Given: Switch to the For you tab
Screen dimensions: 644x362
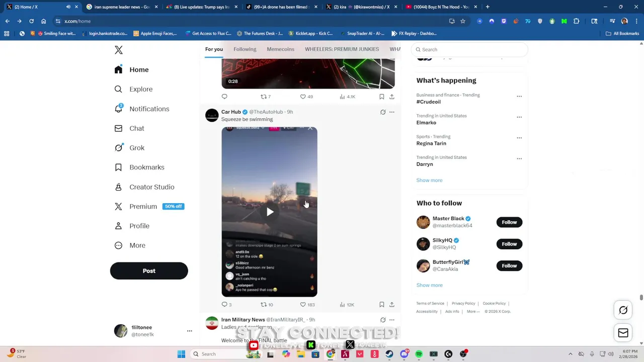Looking at the screenshot, I should pos(214,49).
